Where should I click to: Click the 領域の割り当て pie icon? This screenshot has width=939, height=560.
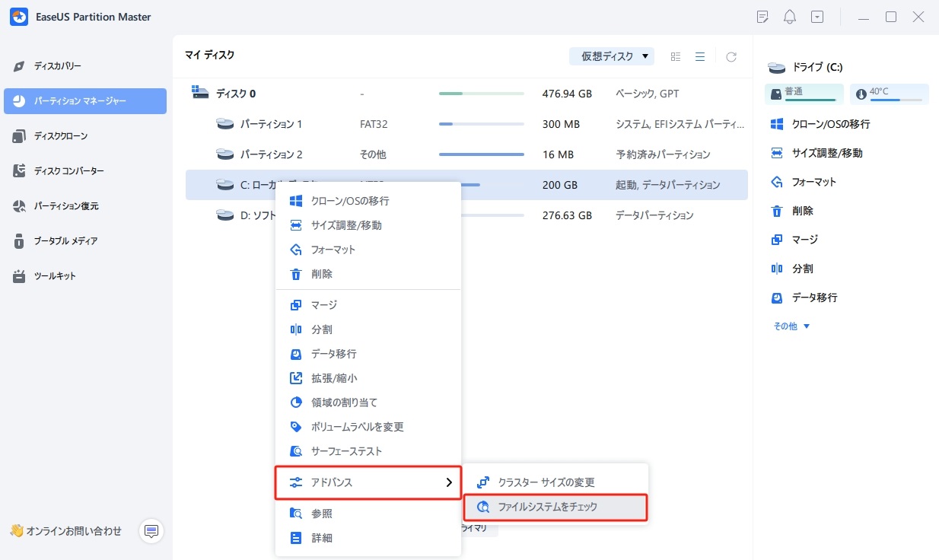pyautogui.click(x=296, y=402)
